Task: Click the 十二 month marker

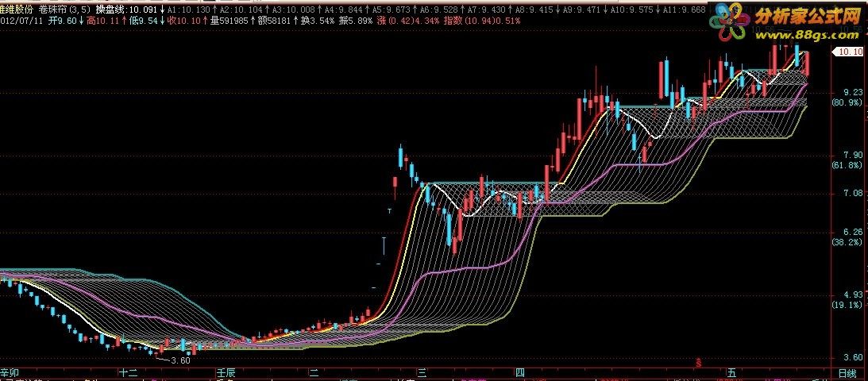Action: [x=129, y=372]
